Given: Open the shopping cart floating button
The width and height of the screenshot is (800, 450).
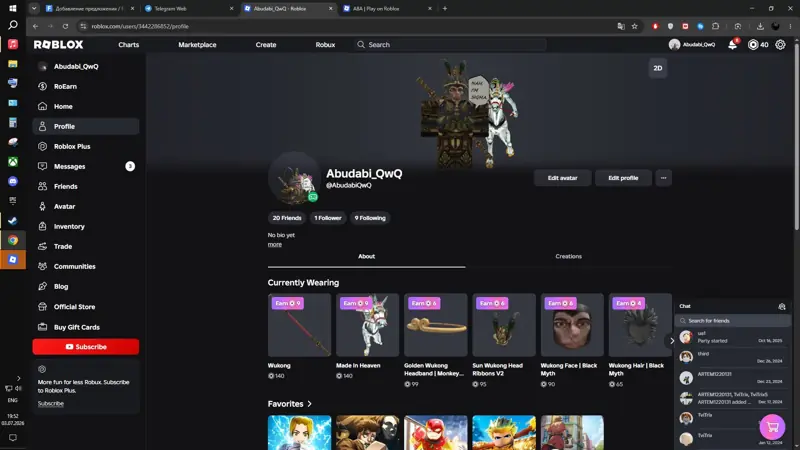Looking at the screenshot, I should (772, 427).
